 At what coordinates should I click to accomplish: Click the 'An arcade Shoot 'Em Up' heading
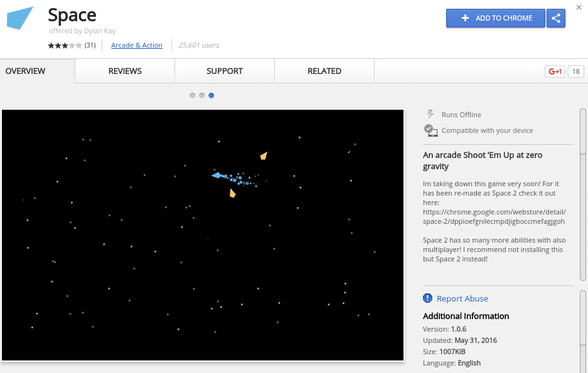[x=483, y=160]
